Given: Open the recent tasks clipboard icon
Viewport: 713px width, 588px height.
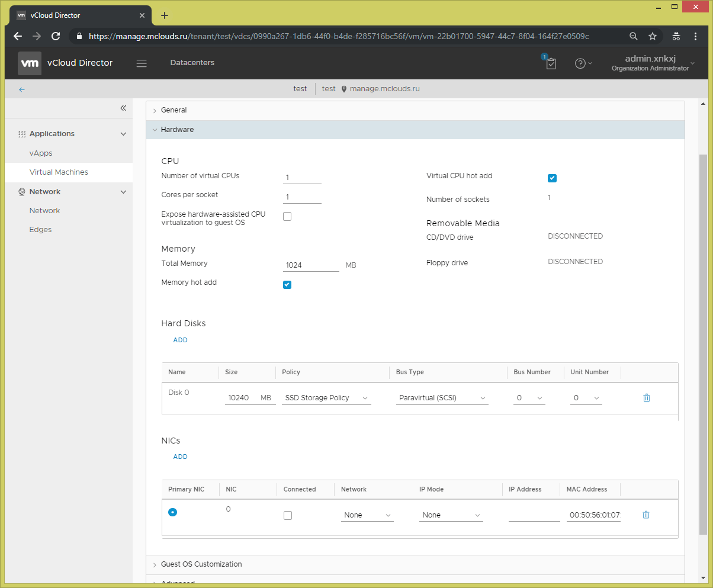Looking at the screenshot, I should point(551,63).
